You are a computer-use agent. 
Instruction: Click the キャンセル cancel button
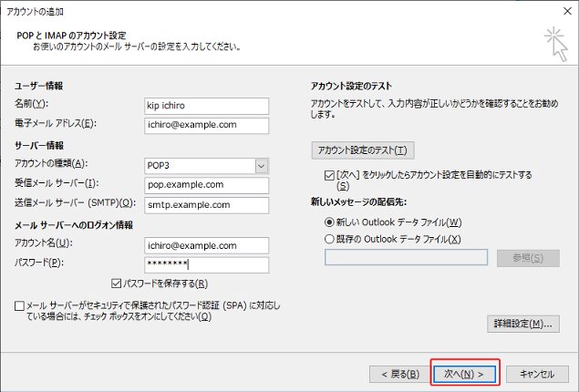tap(537, 374)
